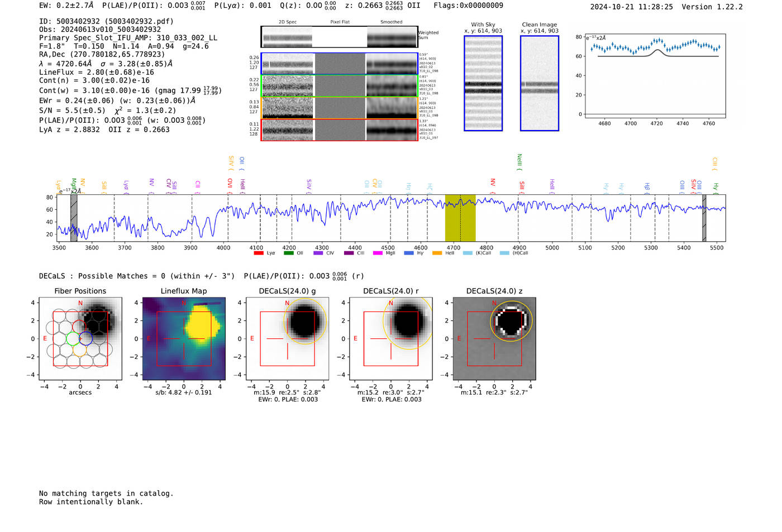Open the Lineflux Map panel
Screen dimensions: 782x532
(184, 338)
